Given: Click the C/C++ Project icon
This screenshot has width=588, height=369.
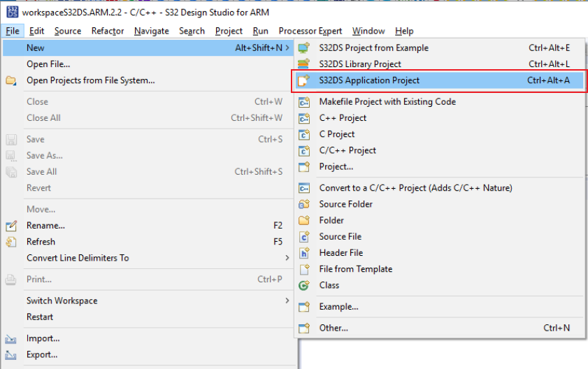Looking at the screenshot, I should (303, 150).
